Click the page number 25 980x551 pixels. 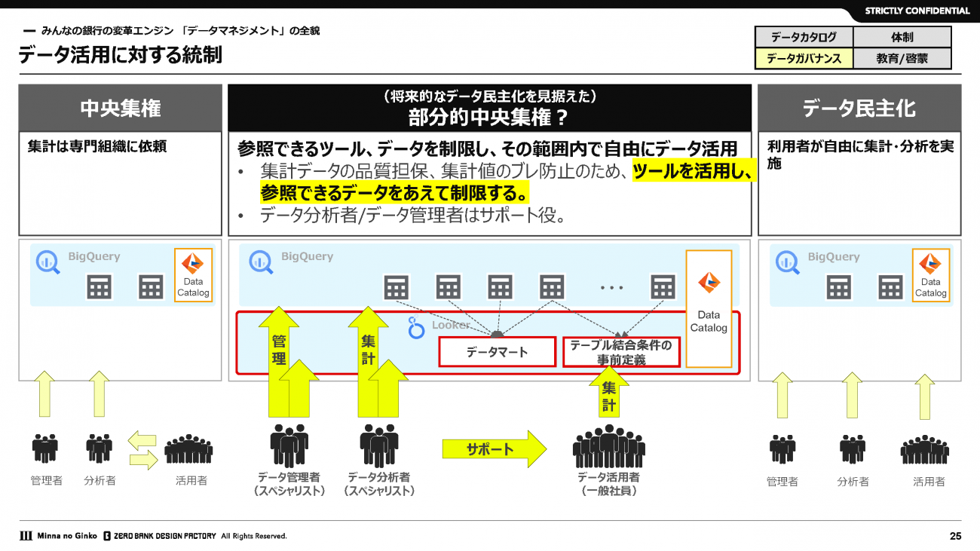[x=955, y=536]
